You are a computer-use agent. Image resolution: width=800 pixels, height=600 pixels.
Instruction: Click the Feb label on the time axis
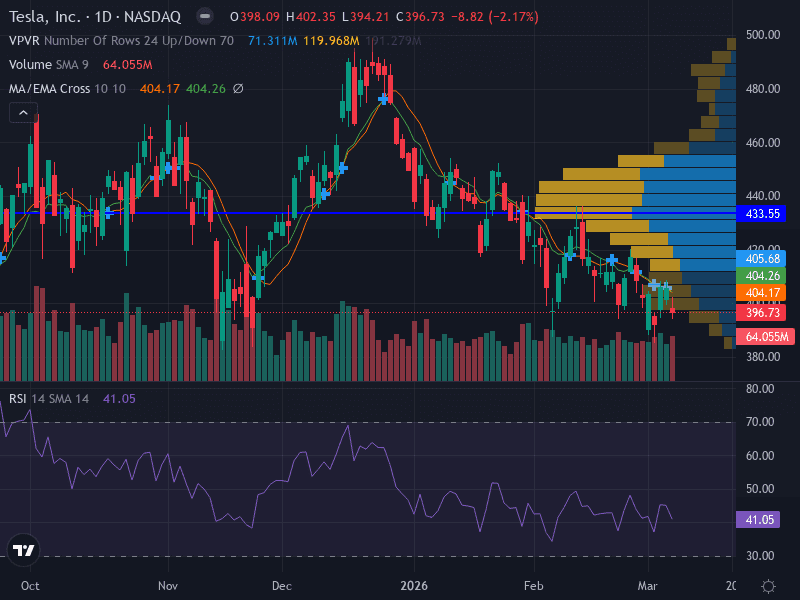click(x=534, y=586)
